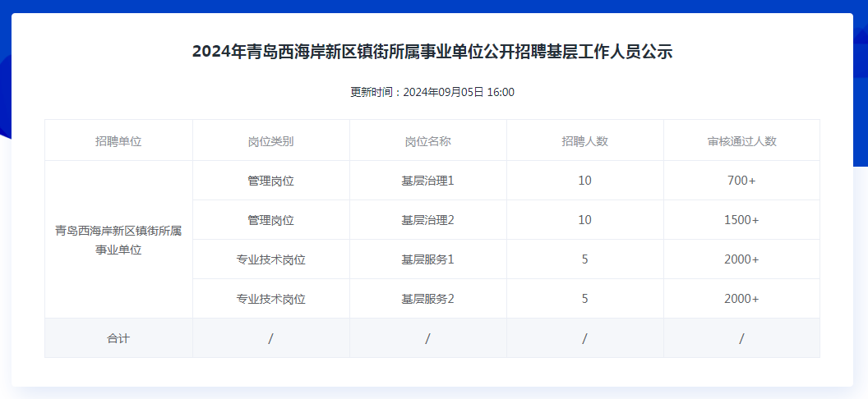The image size is (868, 399).
Task: Click 招聘人数 10 in the 基层治理1 row
Action: click(585, 181)
